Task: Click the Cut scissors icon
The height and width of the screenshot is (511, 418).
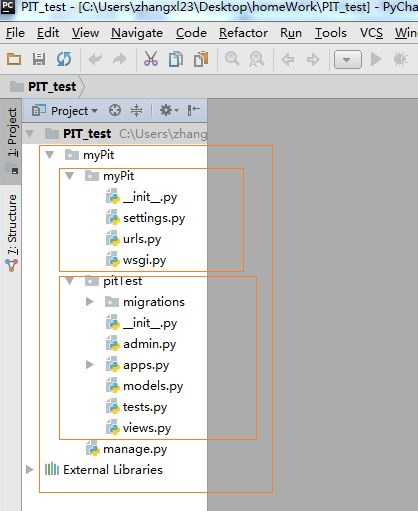Action: (x=151, y=59)
